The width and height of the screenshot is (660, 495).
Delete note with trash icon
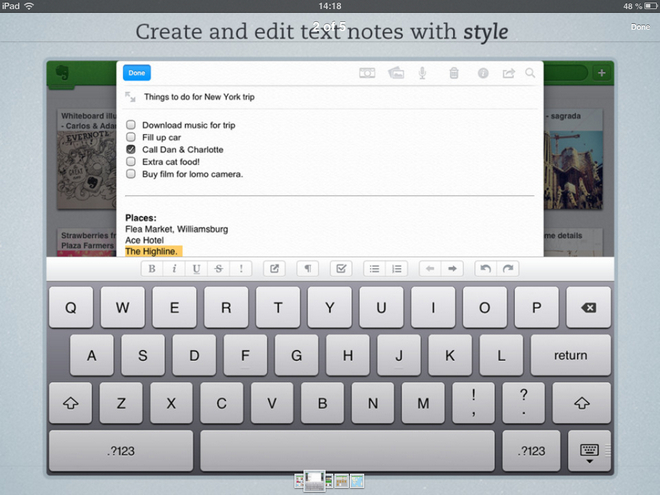pyautogui.click(x=453, y=73)
